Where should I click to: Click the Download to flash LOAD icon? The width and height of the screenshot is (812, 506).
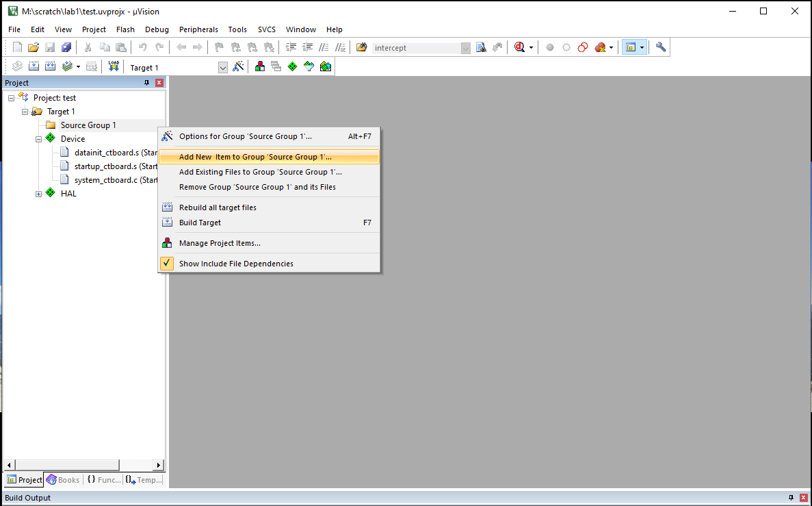coord(114,66)
